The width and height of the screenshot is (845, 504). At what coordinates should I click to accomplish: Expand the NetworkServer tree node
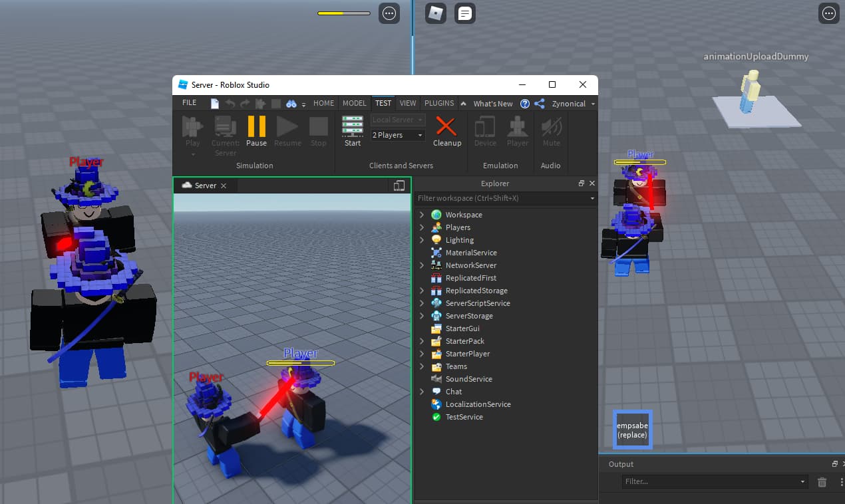(422, 265)
